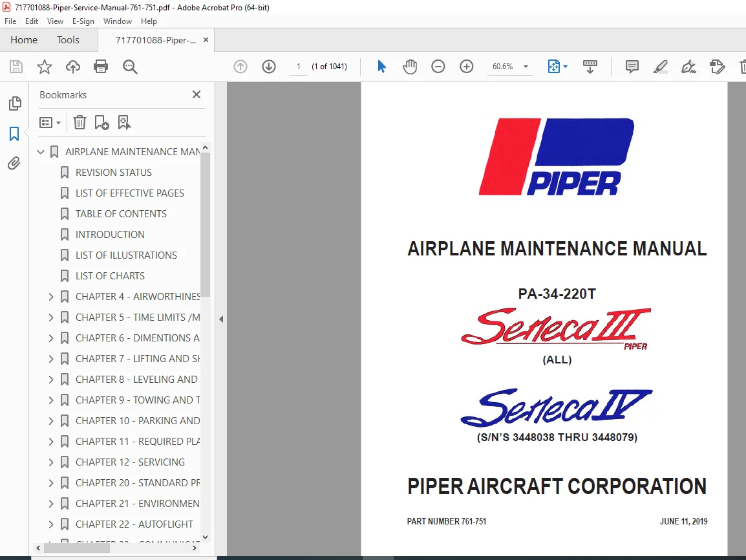The image size is (746, 560).
Task: Click the stamp edit tool icon
Action: [717, 67]
